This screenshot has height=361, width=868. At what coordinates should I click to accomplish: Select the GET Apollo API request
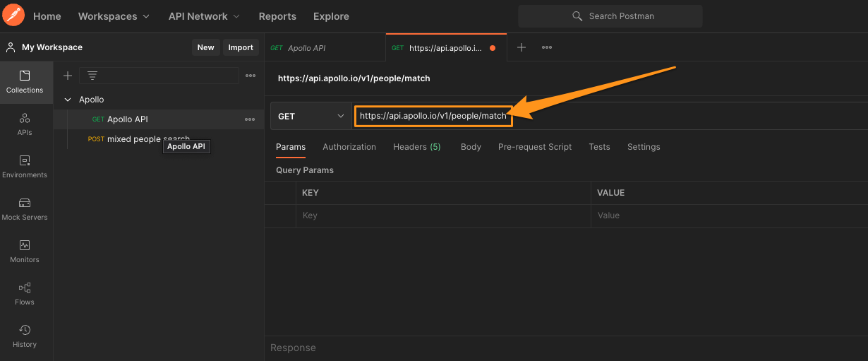point(159,119)
